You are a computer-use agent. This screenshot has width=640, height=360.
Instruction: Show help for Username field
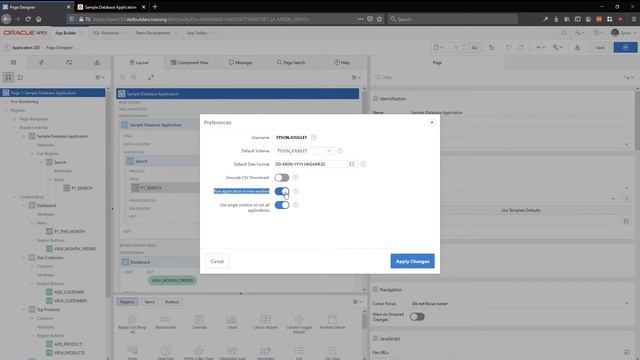pyautogui.click(x=313, y=138)
